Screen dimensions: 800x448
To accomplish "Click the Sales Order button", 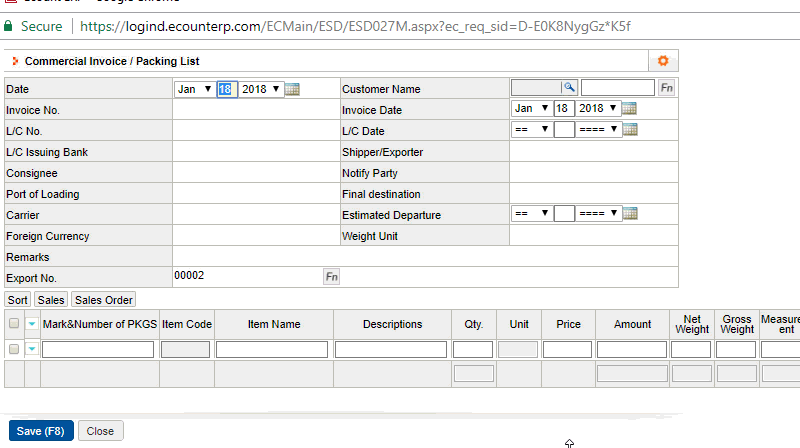I will pos(104,300).
